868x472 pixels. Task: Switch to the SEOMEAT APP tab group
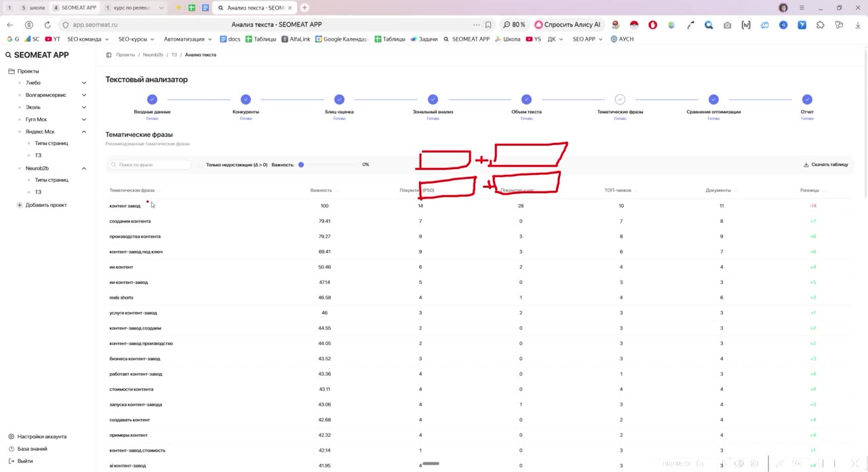coord(75,7)
